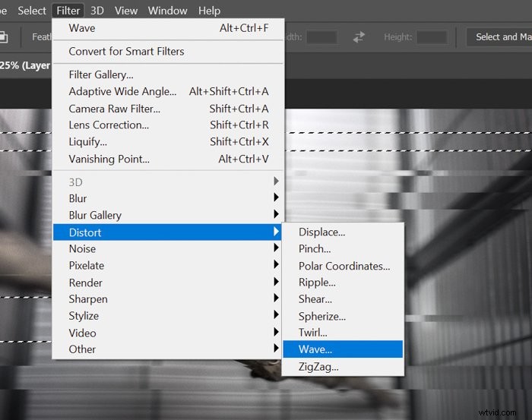This screenshot has height=420, width=532.
Task: Open Adaptive Wide Angle filter
Action: point(168,92)
